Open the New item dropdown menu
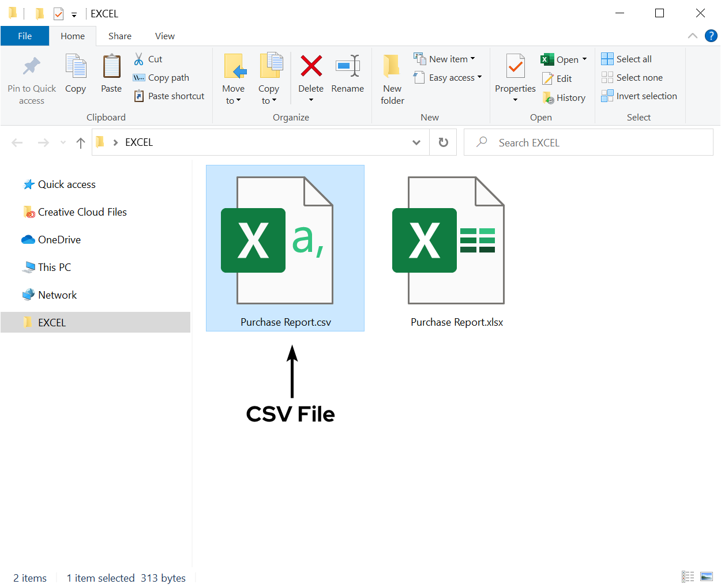Screen dimensions: 721x588 pos(445,58)
